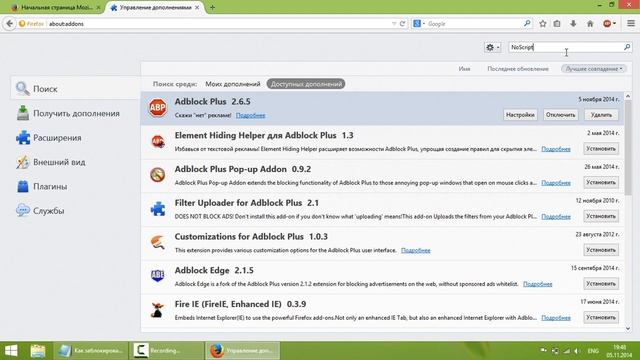The height and width of the screenshot is (360, 640).
Task: Click the Fire IE add-on icon
Action: [158, 310]
